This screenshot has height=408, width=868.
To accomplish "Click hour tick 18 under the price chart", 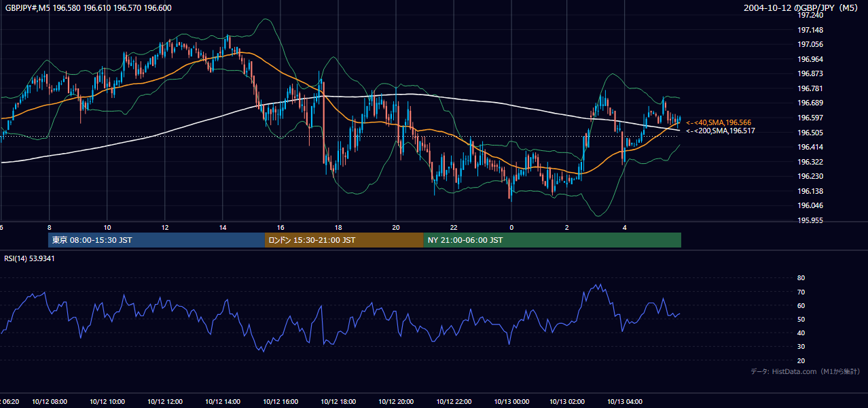I will tap(338, 227).
